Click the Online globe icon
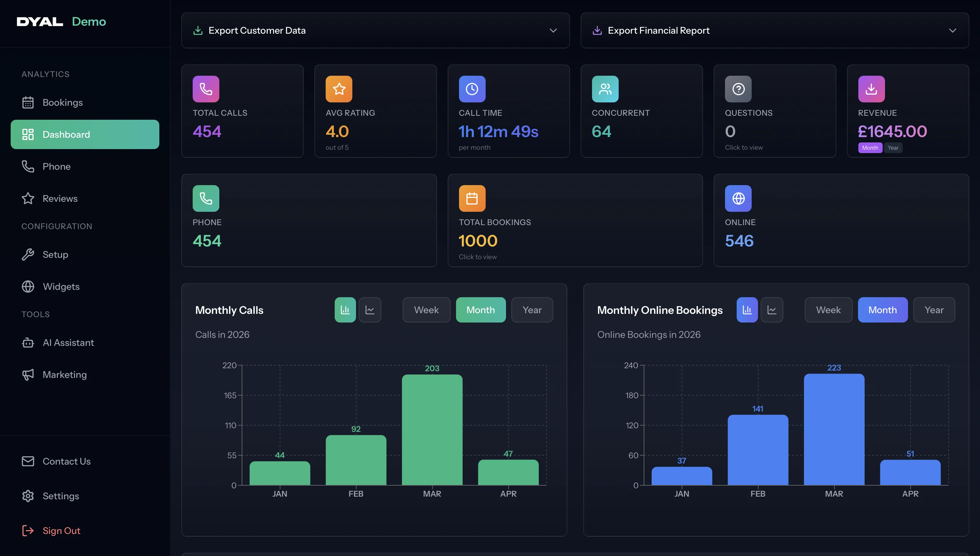This screenshot has height=556, width=980. tap(738, 198)
